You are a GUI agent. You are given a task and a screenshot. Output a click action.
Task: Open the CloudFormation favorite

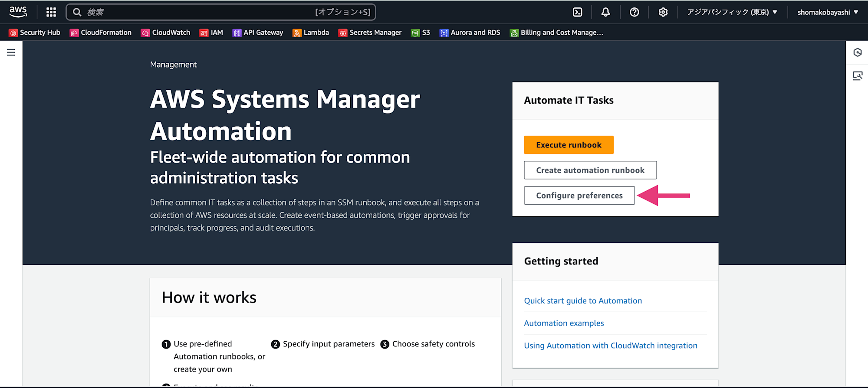click(x=101, y=33)
